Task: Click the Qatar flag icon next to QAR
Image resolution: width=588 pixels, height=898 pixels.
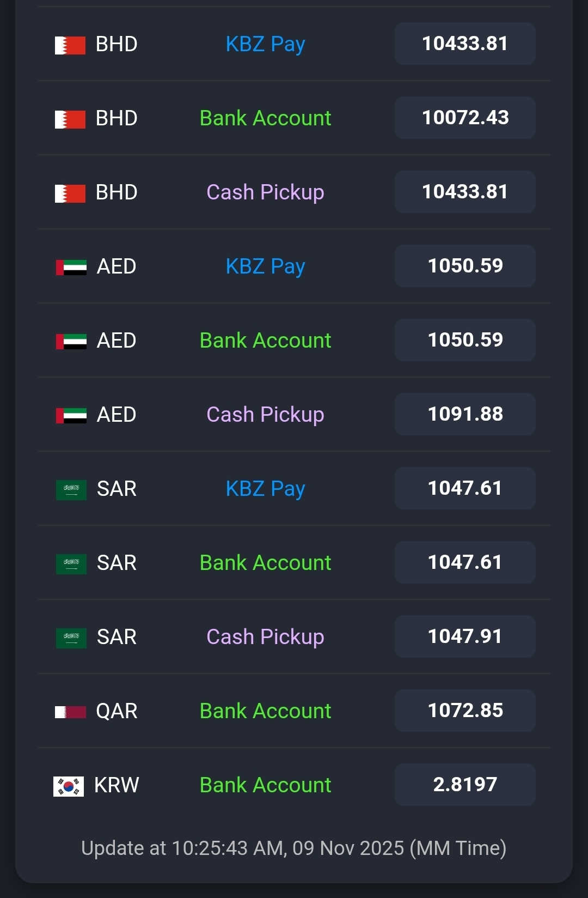Action: 71,712
